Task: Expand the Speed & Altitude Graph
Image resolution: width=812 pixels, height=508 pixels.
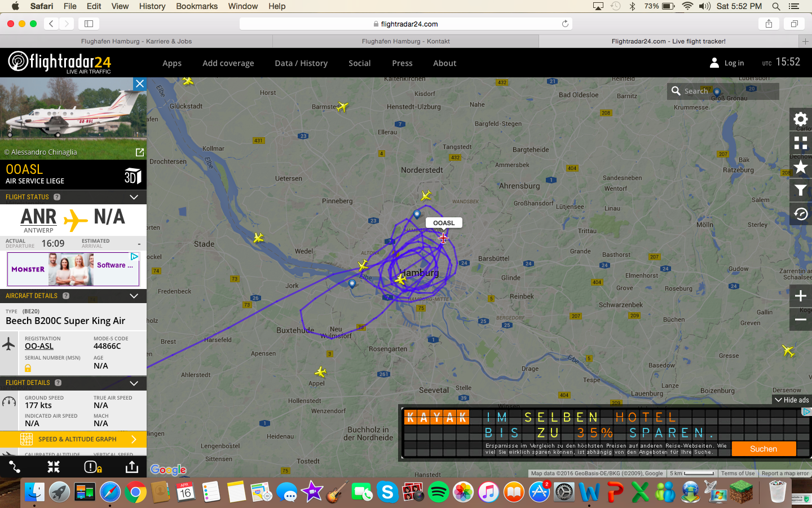Action: pos(73,439)
